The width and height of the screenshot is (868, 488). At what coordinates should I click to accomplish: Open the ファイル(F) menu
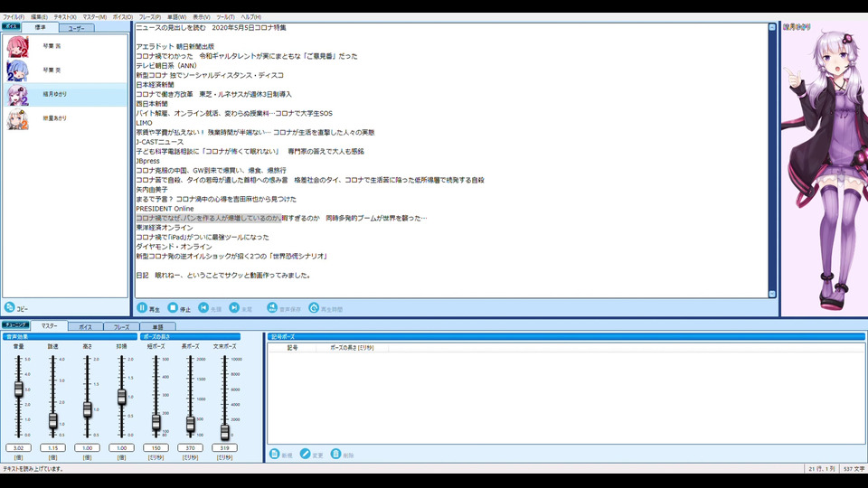tap(14, 17)
